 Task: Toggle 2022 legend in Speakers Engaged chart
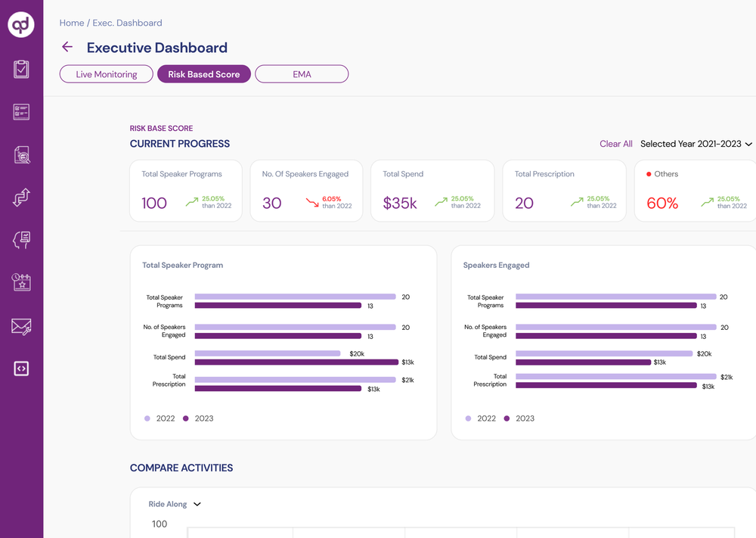coord(481,418)
